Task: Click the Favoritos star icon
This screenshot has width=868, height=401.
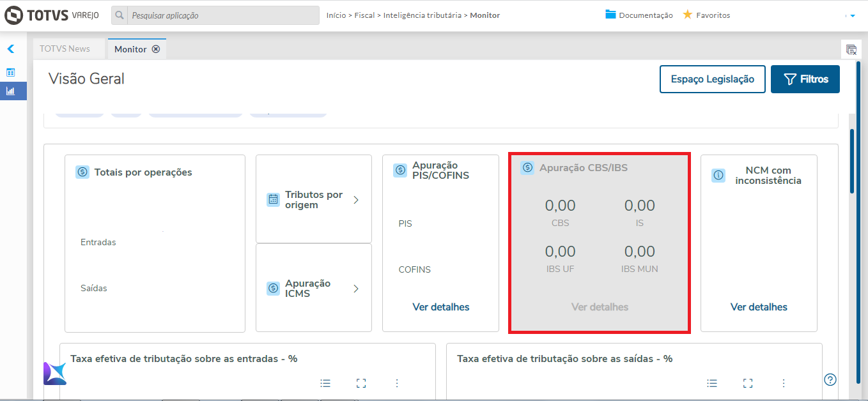Action: point(688,15)
